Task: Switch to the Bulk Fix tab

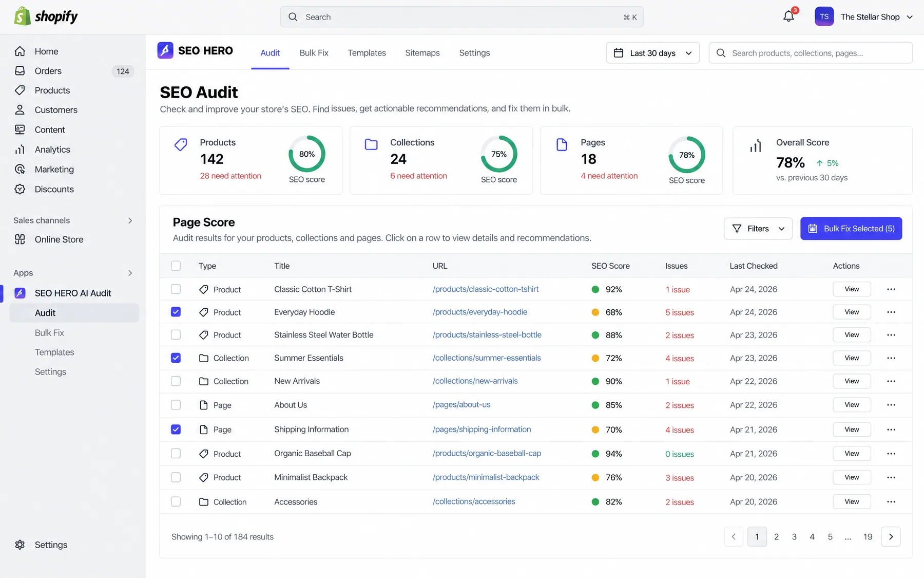Action: pos(314,53)
